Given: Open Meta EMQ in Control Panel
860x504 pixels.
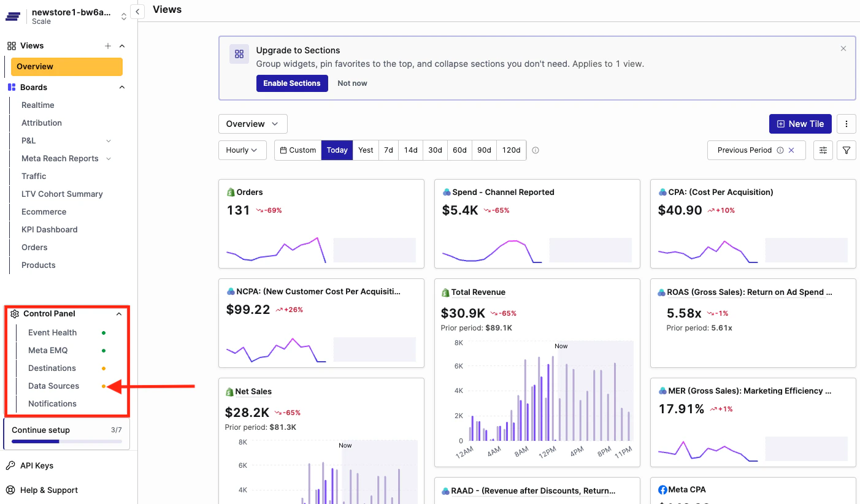Looking at the screenshot, I should (48, 350).
